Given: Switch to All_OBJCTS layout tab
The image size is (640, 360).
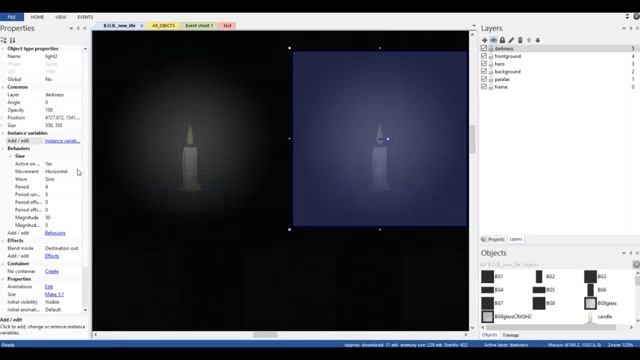Looking at the screenshot, I should 163,26.
